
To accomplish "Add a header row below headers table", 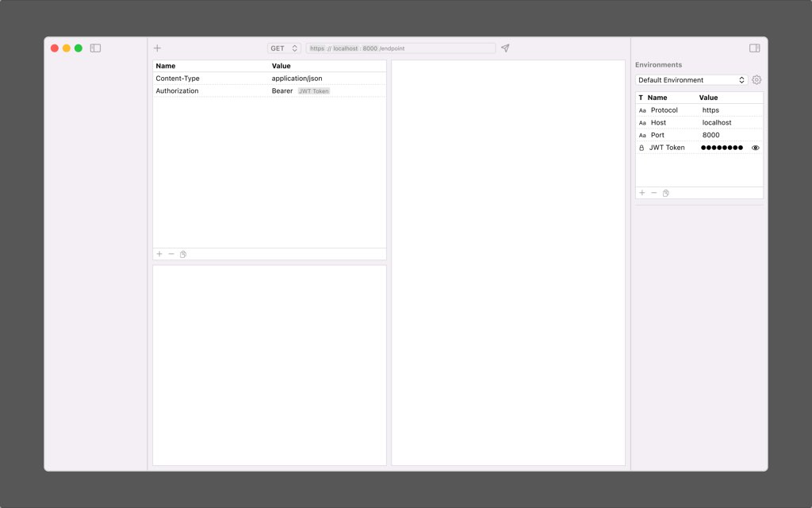I will point(159,254).
